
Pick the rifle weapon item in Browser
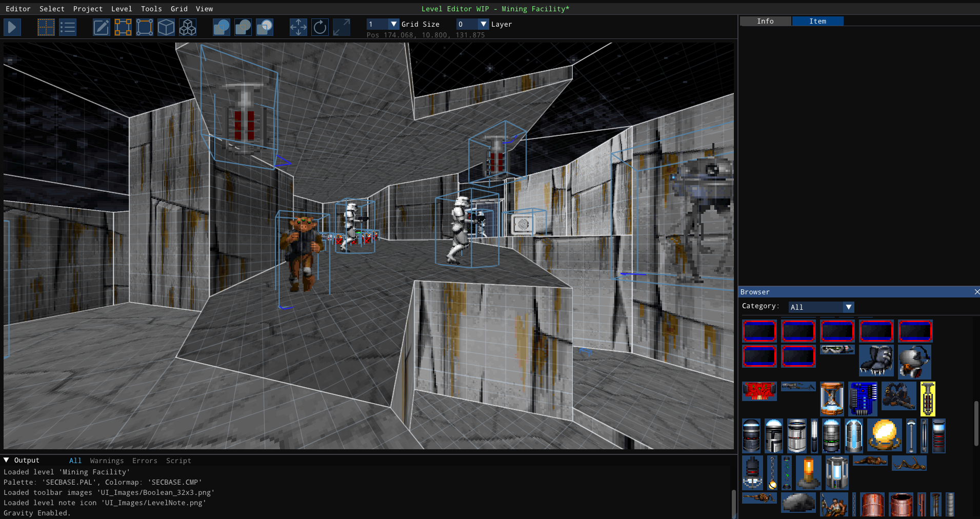(x=798, y=386)
